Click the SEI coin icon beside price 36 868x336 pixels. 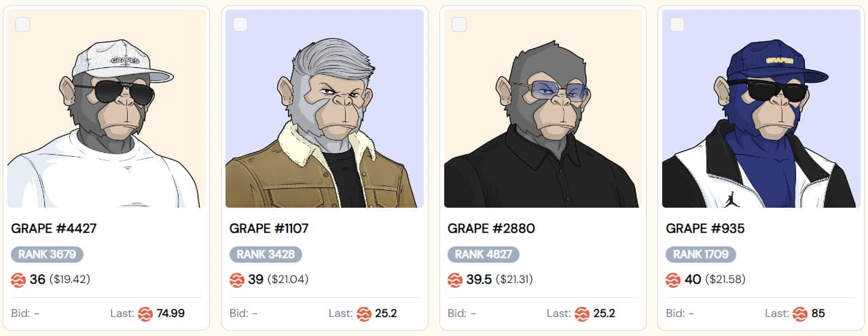[x=18, y=280]
